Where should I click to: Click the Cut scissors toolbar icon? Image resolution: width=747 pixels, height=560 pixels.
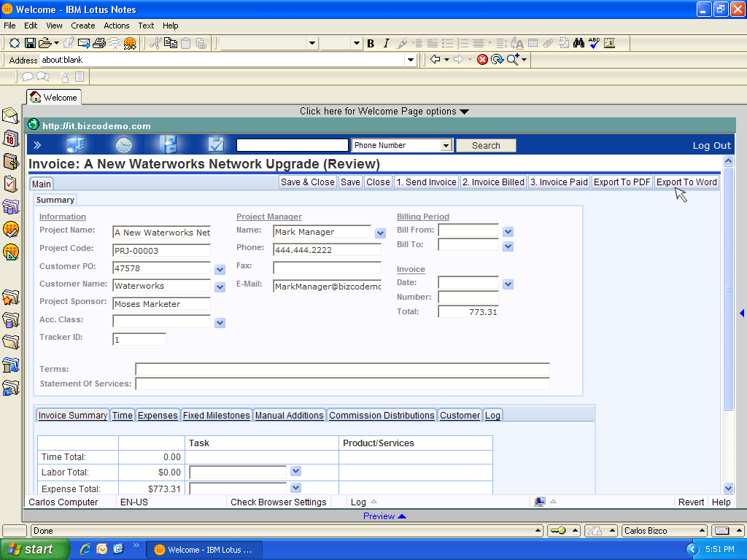tap(155, 43)
